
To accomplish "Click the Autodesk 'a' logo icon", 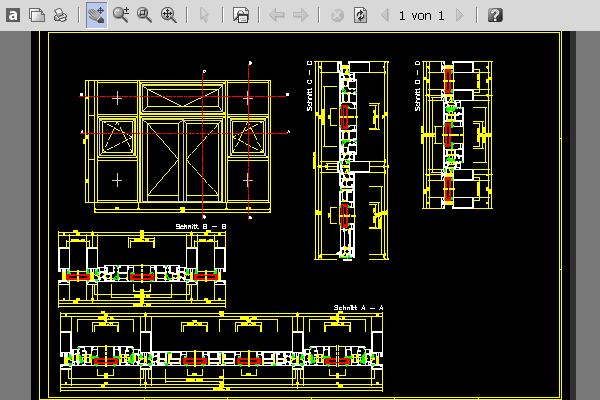I will click(x=13, y=15).
